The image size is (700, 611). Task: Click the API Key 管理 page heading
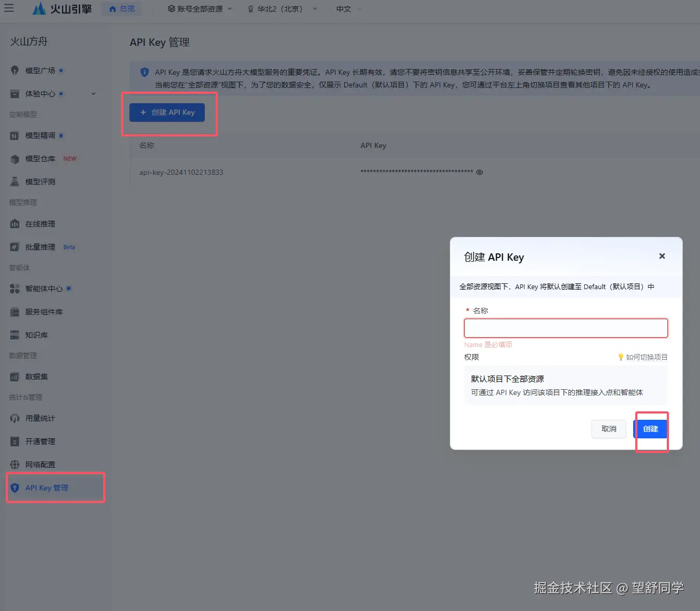[x=159, y=42]
